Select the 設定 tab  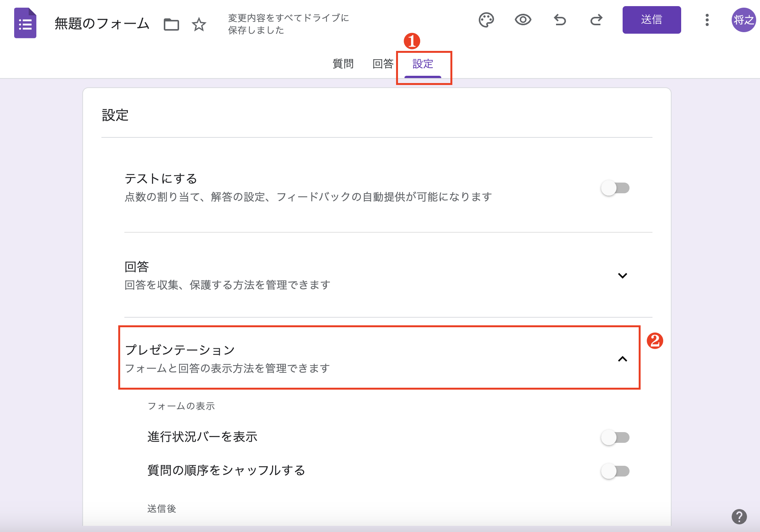[422, 64]
